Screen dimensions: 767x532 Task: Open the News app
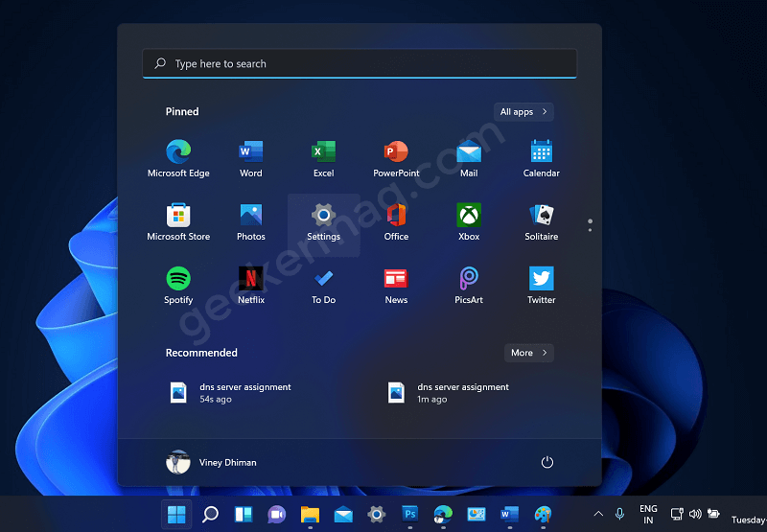click(396, 286)
